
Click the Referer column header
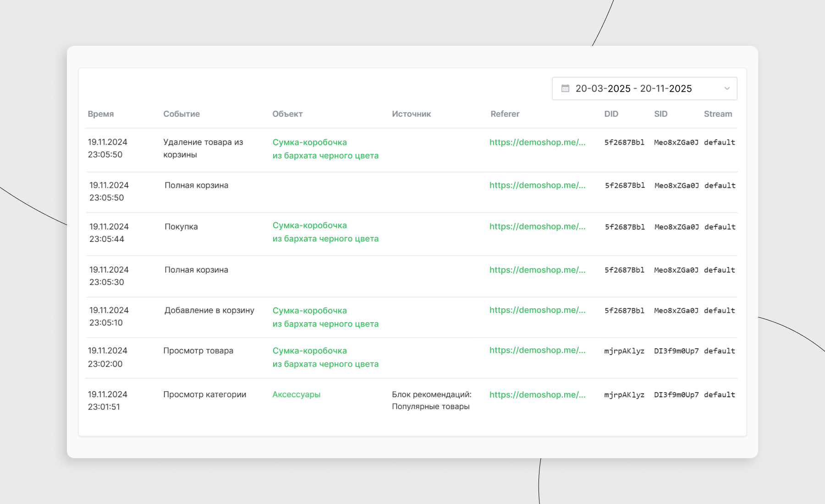[505, 114]
